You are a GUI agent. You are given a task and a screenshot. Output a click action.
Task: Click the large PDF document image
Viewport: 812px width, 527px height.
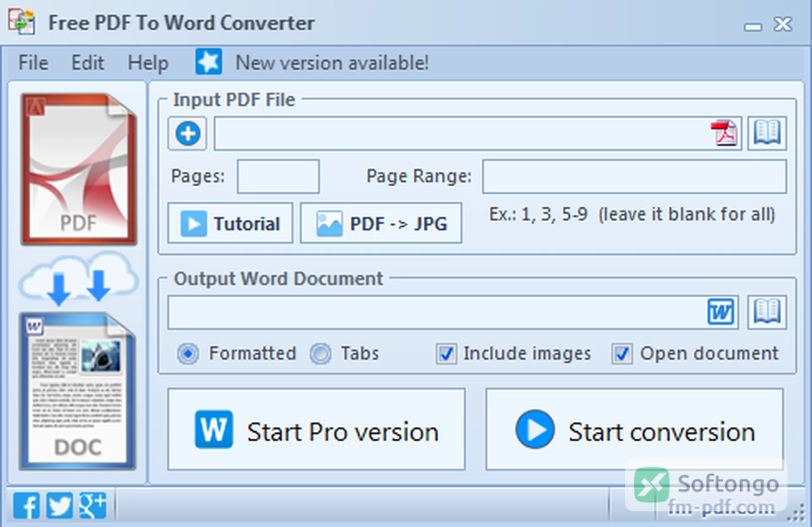[x=79, y=169]
